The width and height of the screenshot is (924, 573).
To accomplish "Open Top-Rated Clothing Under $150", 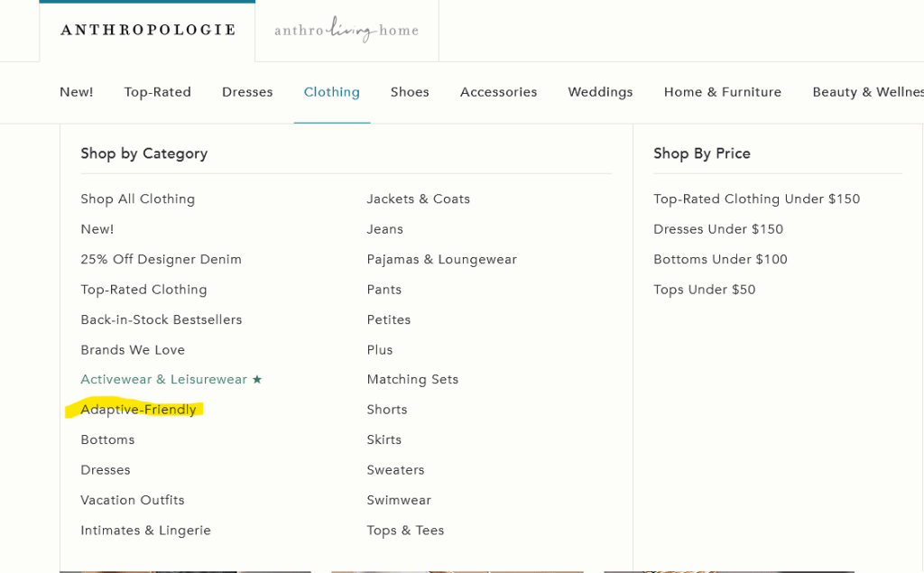I will pyautogui.click(x=756, y=199).
